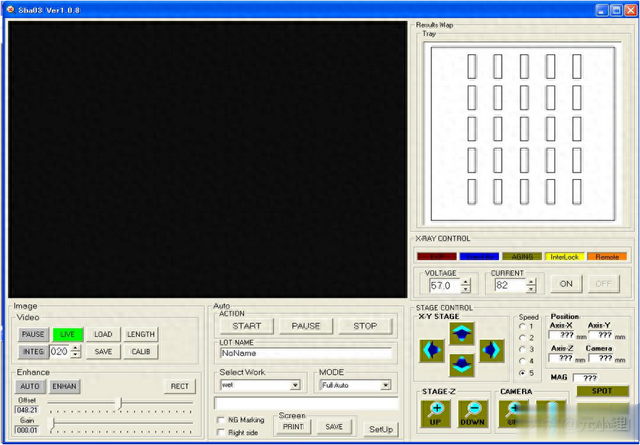Screen dimensions: 640x445
Task: Click the orange Remote indicator
Action: click(x=607, y=257)
